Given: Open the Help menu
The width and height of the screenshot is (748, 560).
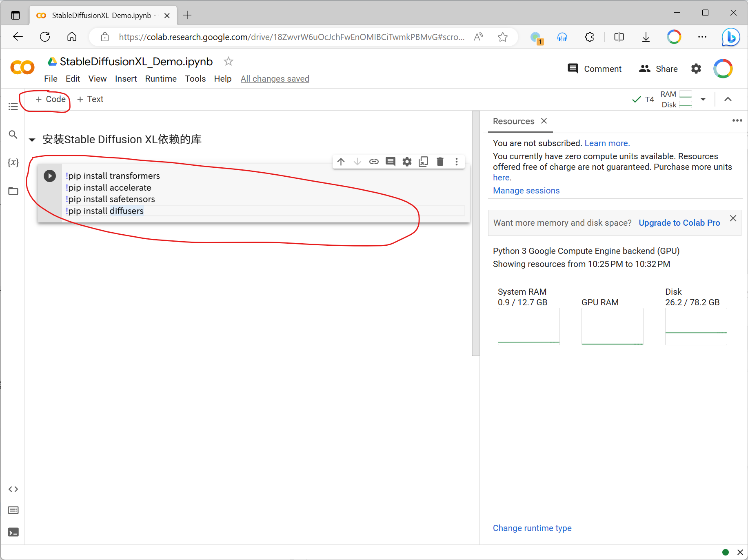Looking at the screenshot, I should (223, 79).
